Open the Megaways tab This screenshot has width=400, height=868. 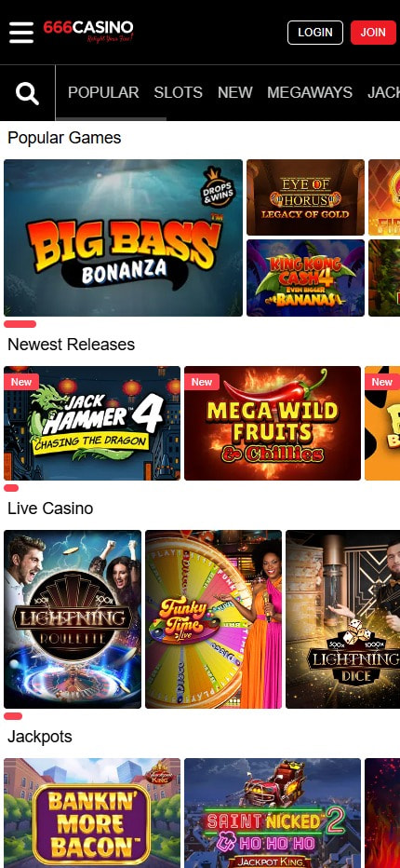point(310,92)
